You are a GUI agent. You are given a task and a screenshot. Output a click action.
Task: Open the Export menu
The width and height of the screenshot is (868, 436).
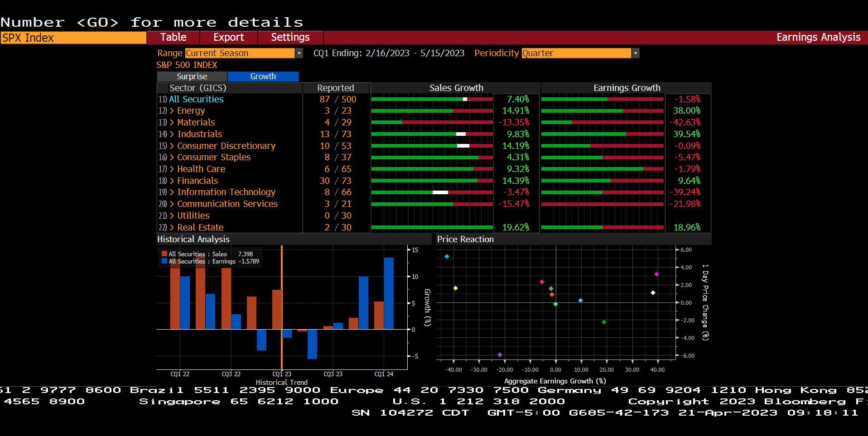(x=228, y=37)
